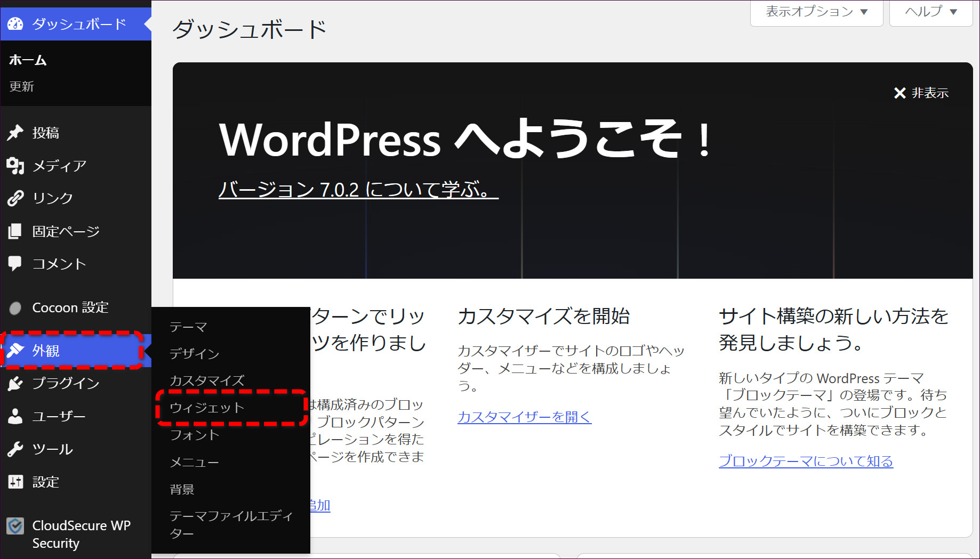Open リンク menu

(x=76, y=198)
